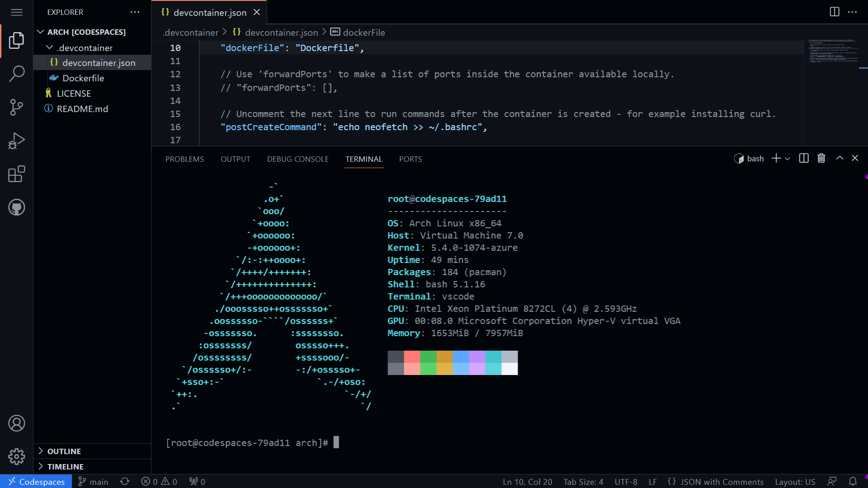Click the devcontainer.json breadcrumb

(275, 33)
